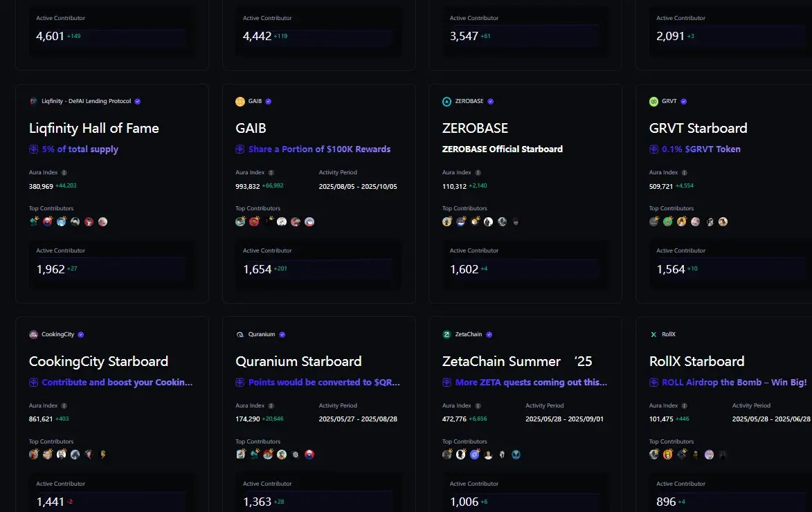Screen dimensions: 812x512
Task: Click the verified badge next to GAIB
Action: point(269,102)
